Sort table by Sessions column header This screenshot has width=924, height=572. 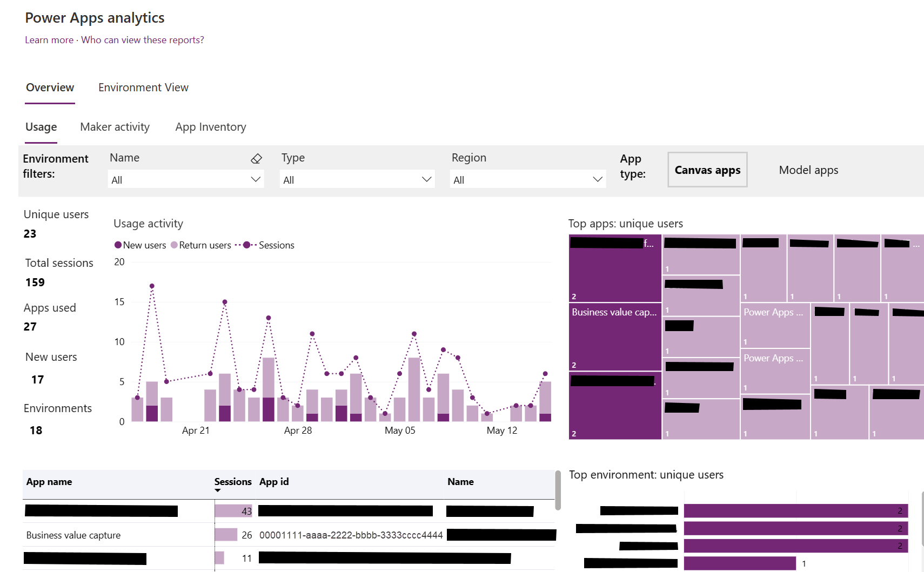point(233,482)
